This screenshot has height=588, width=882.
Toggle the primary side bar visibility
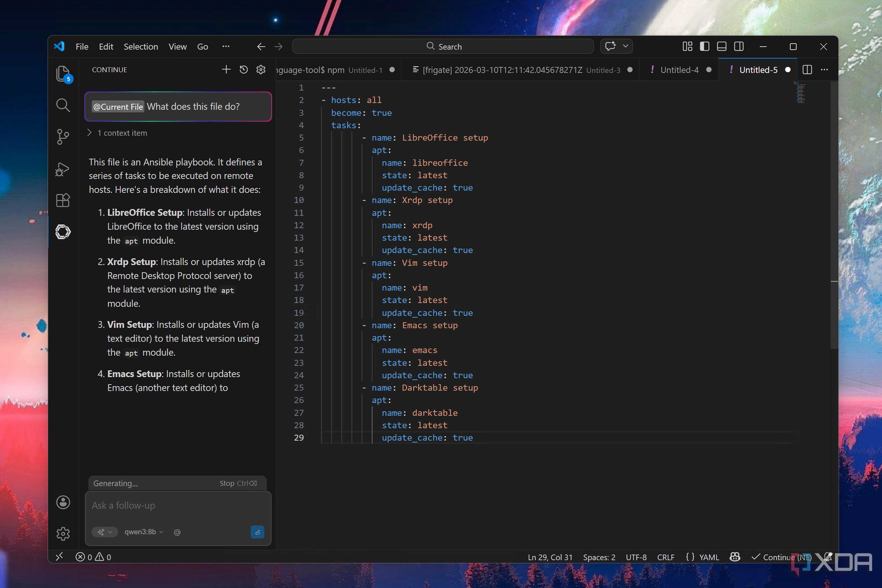705,47
